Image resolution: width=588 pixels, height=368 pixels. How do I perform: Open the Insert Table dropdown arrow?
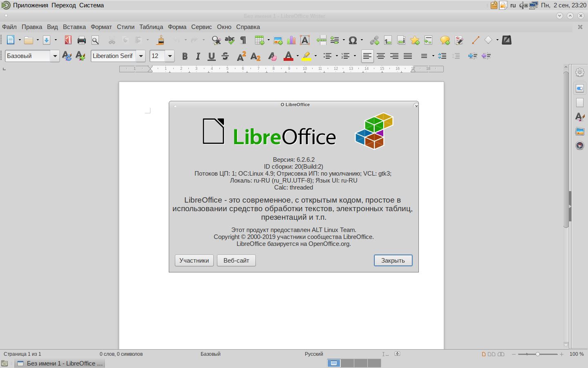click(268, 40)
